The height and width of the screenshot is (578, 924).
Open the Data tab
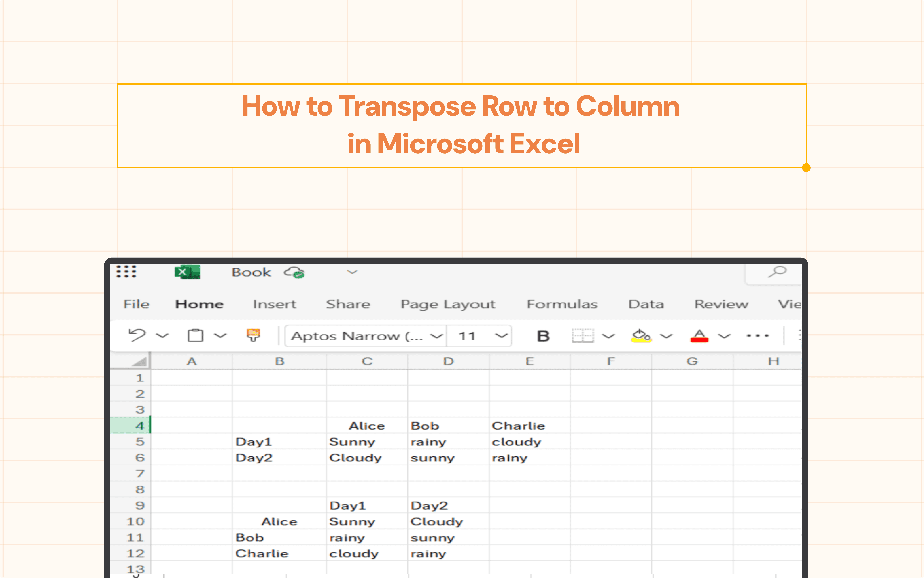tap(646, 304)
